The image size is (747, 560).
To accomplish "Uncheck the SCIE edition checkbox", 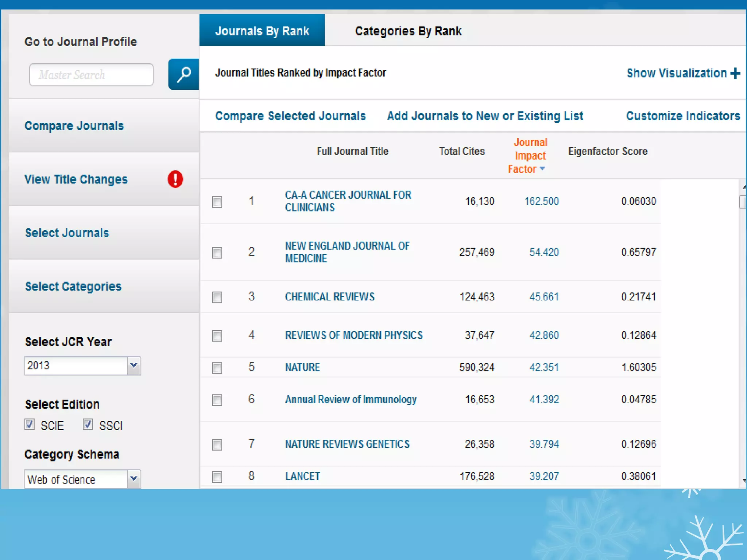I will click(x=30, y=424).
